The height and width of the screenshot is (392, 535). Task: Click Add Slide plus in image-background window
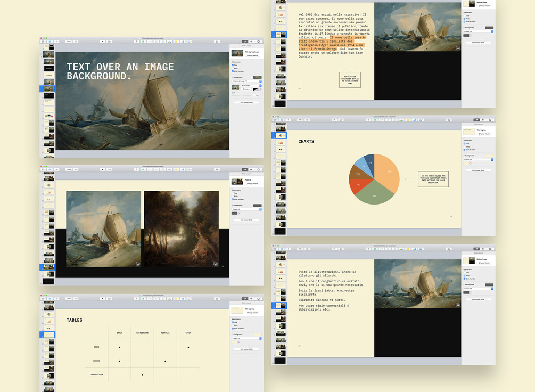click(x=56, y=42)
